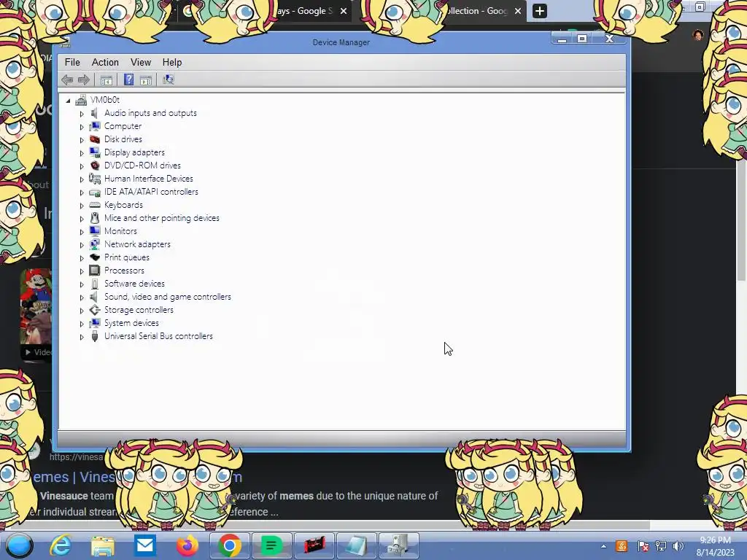747x560 pixels.
Task: Click the Print queues printer icon
Action: (95, 257)
